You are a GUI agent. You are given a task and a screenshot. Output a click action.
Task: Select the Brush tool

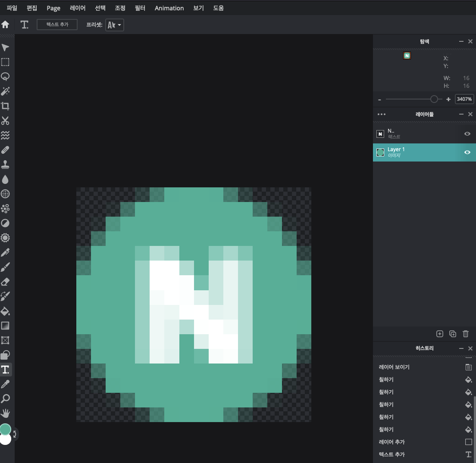pos(5,267)
